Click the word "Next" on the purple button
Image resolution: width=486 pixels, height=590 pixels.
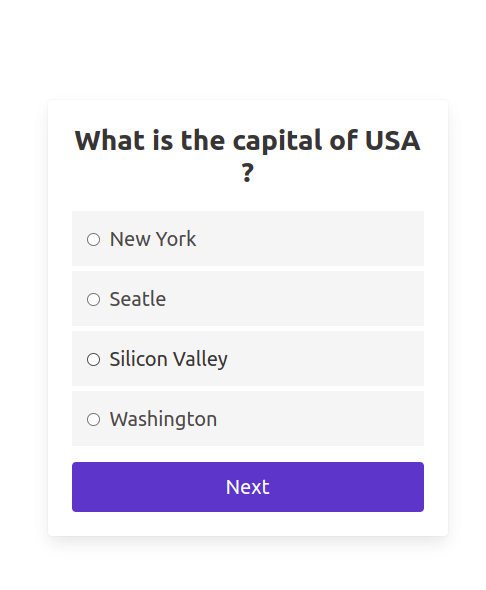[x=248, y=487]
